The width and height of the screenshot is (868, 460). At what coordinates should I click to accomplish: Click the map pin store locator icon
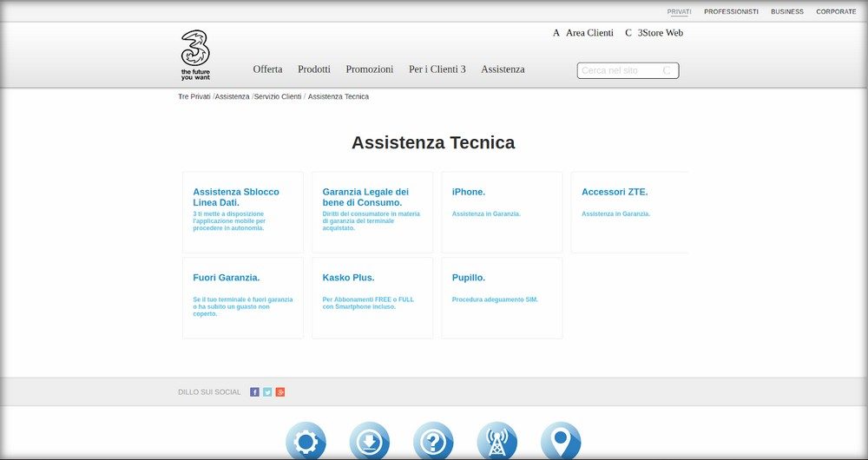click(561, 441)
